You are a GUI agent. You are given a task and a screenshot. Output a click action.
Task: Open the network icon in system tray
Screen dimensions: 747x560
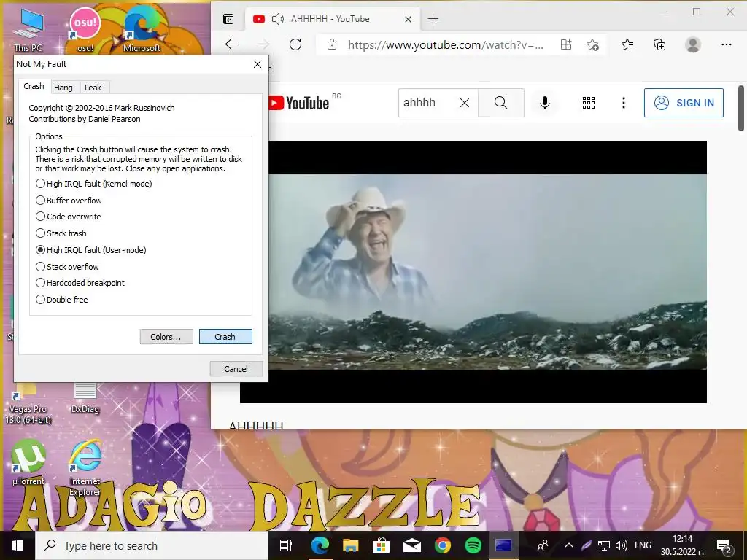click(603, 545)
